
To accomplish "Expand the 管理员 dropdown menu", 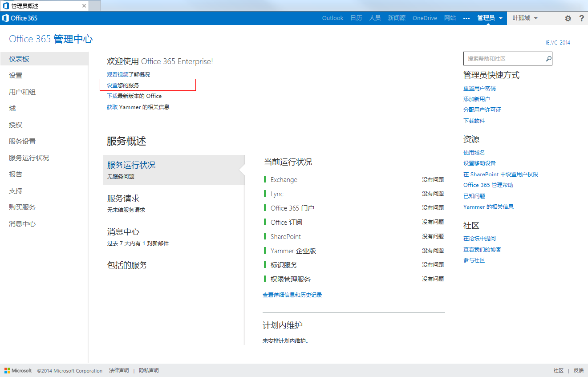I will tap(490, 18).
